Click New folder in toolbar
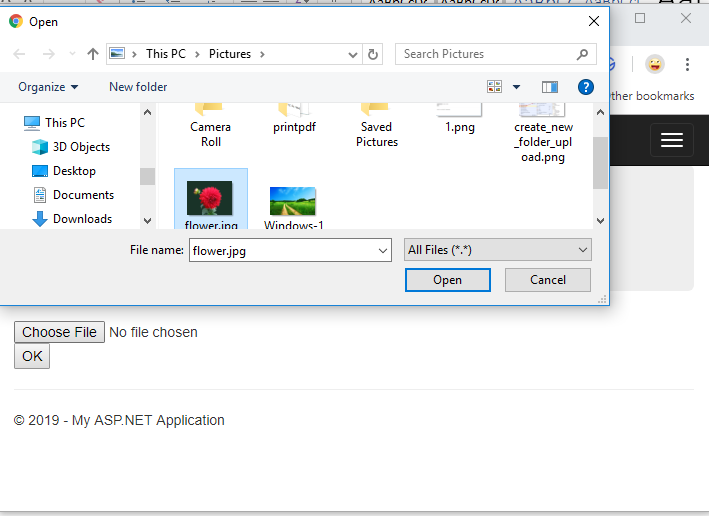Viewport: 709px width, 516px height. pyautogui.click(x=138, y=87)
